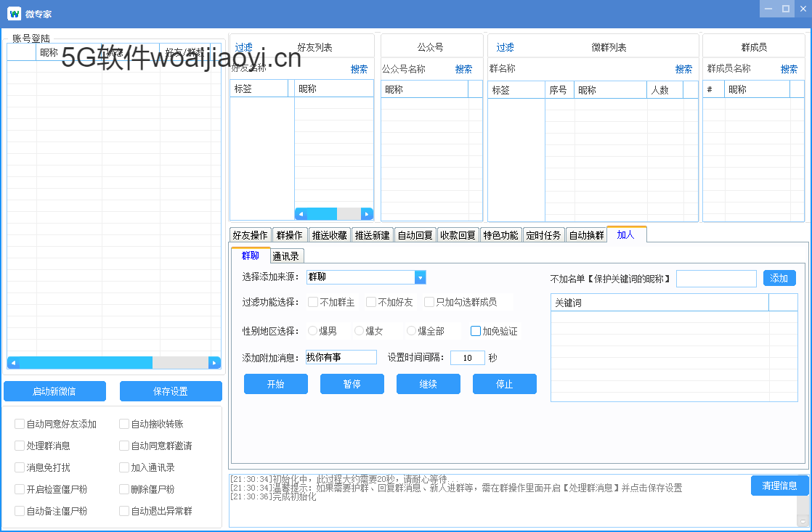The width and height of the screenshot is (812, 532).
Task: Enable 加免验证 checkbox
Action: 476,331
